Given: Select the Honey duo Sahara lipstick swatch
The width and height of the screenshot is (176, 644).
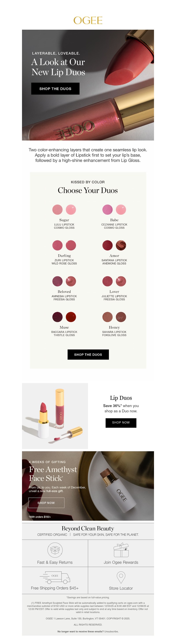Looking at the screenshot, I should tap(107, 317).
